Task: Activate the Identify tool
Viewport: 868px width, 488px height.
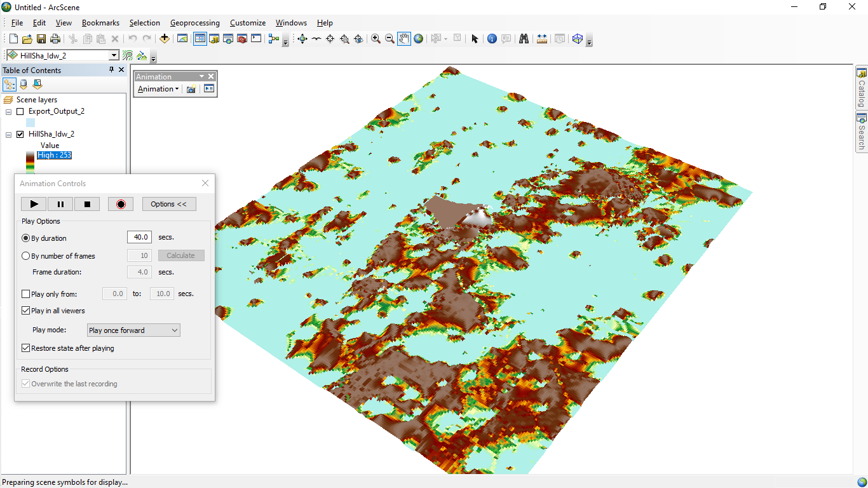Action: point(492,39)
